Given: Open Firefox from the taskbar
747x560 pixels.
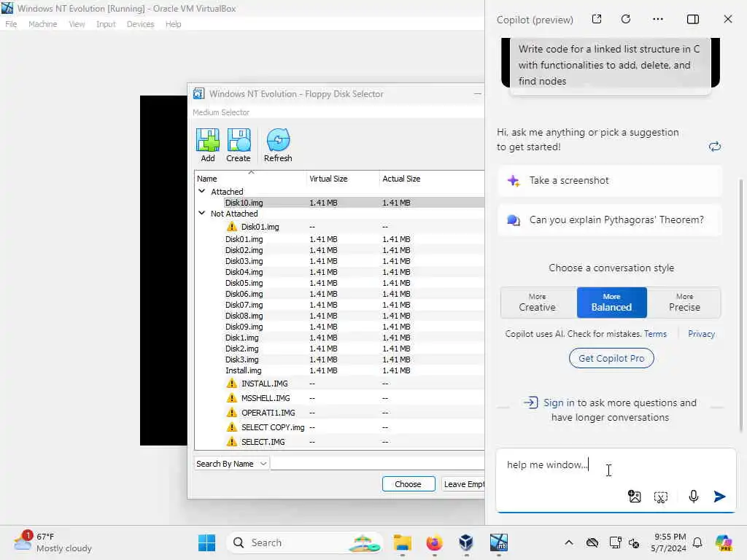Looking at the screenshot, I should tap(434, 542).
